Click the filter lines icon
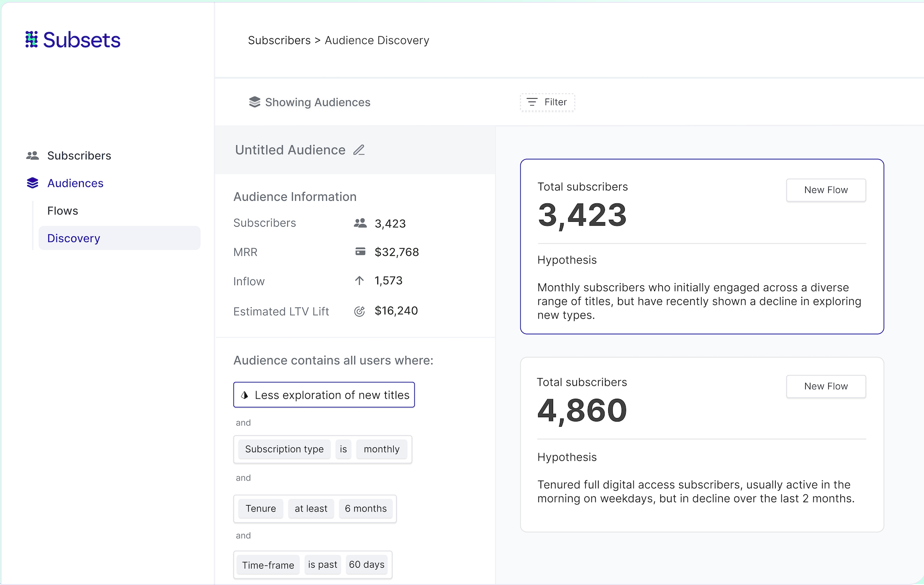 click(x=532, y=102)
